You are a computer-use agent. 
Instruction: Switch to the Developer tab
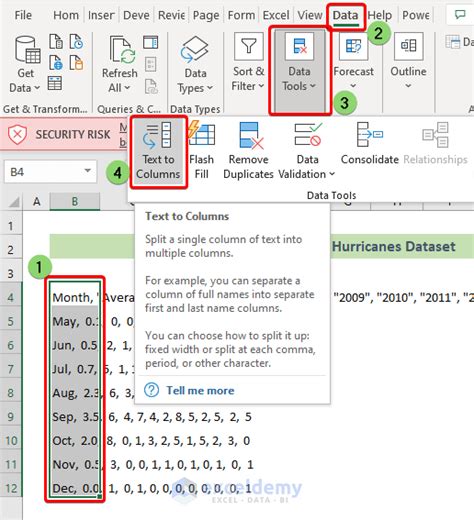pyautogui.click(x=136, y=15)
